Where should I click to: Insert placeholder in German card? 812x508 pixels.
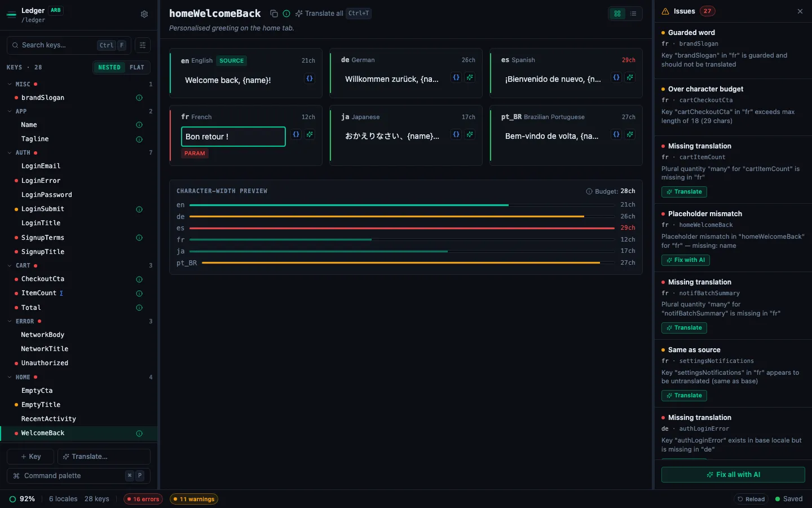click(x=456, y=77)
